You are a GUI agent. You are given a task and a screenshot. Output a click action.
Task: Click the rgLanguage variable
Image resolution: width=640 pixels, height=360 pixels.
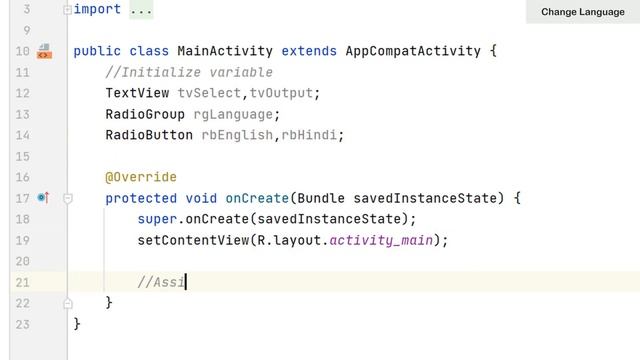pyautogui.click(x=233, y=114)
